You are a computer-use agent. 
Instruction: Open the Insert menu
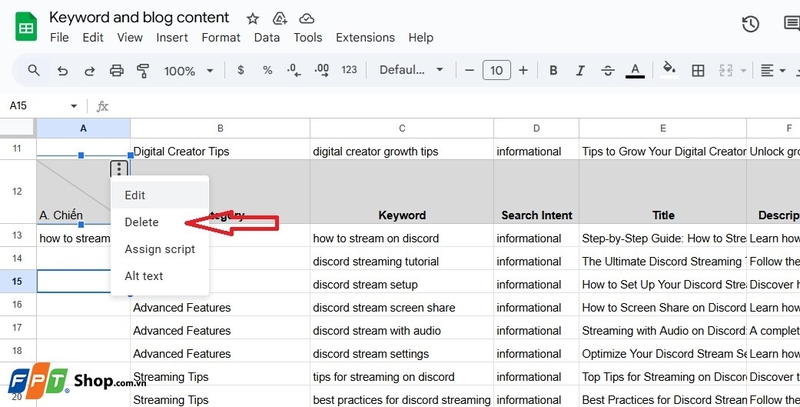[172, 38]
